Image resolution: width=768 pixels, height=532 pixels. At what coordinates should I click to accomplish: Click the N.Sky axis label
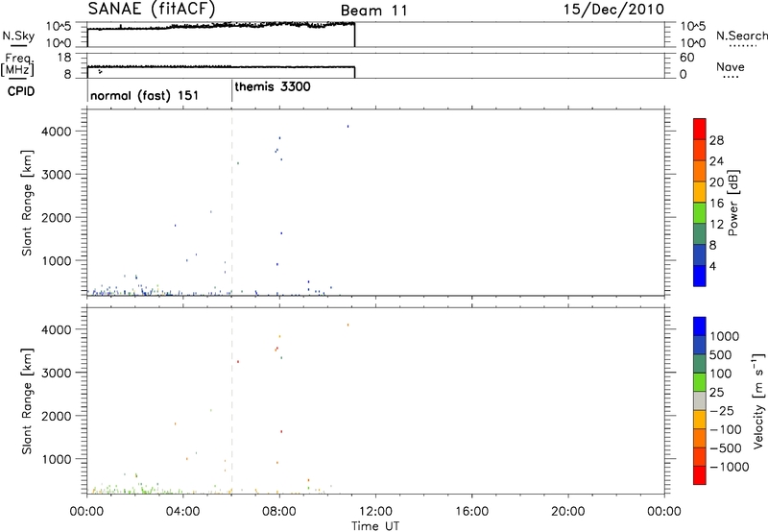point(18,36)
